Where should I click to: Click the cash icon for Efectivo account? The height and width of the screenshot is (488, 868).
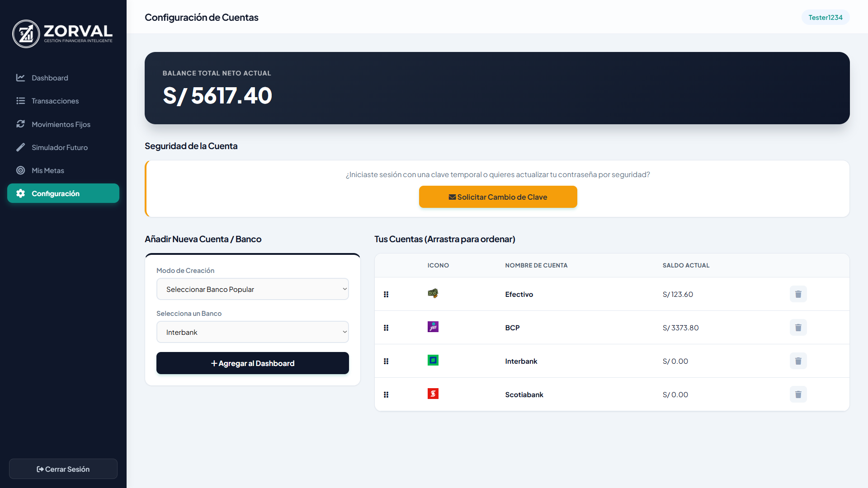[433, 293]
